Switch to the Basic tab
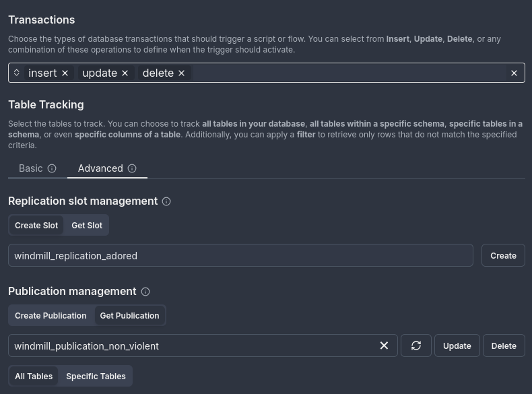This screenshot has height=394, width=532. (x=31, y=168)
